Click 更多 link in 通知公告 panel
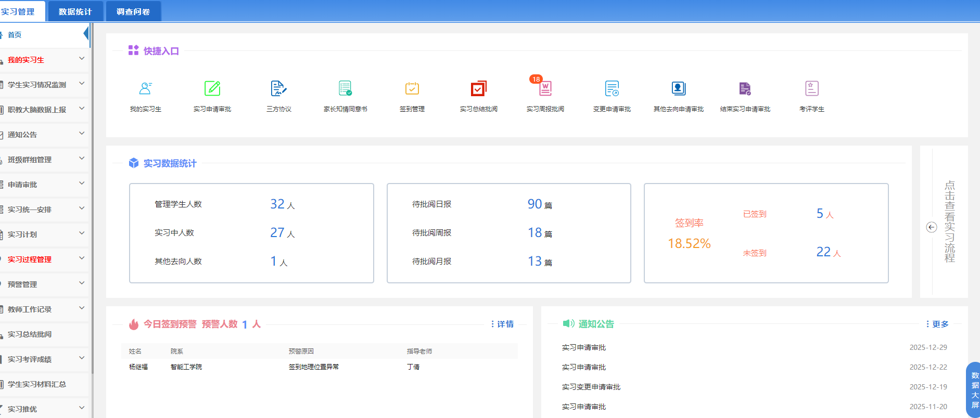Viewport: 980px width, 418px height. coord(939,324)
